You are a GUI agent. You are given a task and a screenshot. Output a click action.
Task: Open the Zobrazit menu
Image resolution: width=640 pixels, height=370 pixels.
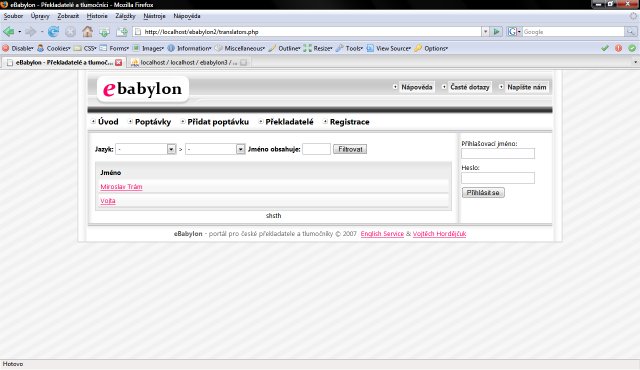[68, 16]
